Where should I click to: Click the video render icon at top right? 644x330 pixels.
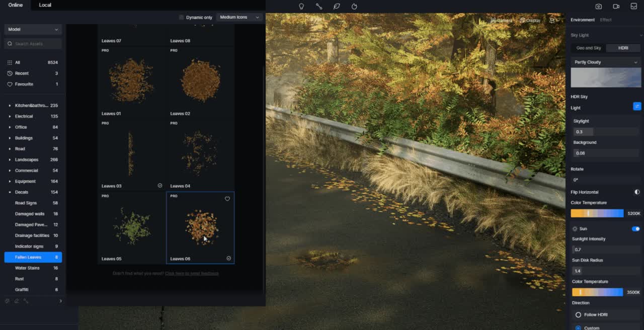point(616,6)
